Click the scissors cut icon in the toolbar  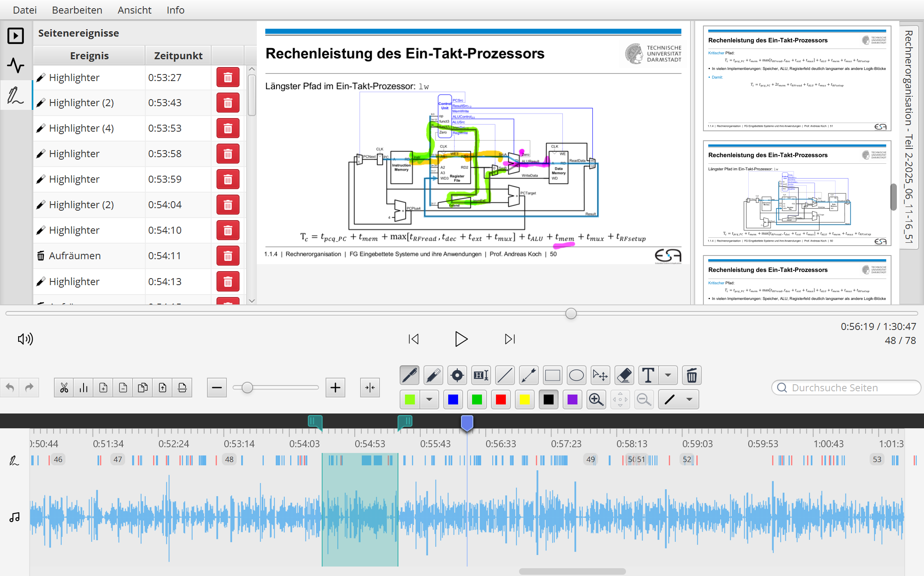64,387
